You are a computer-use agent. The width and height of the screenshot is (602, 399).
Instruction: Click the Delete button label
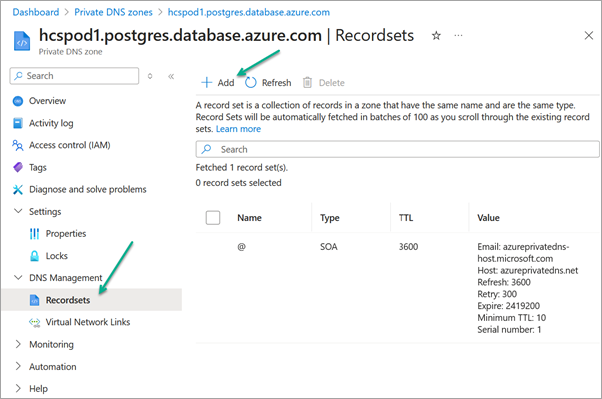(332, 83)
